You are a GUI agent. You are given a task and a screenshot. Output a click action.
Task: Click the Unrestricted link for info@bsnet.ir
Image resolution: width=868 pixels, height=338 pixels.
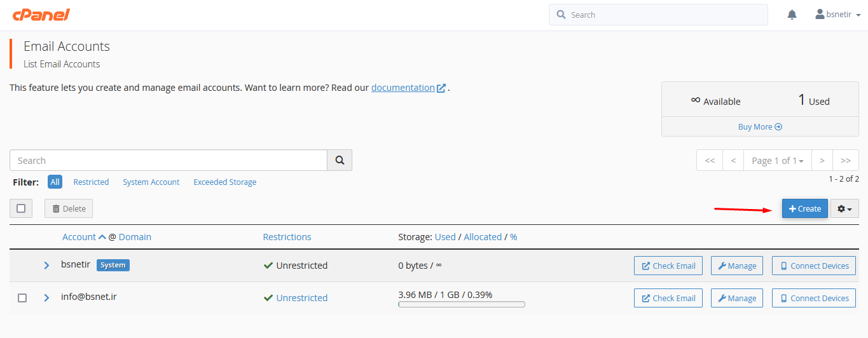click(302, 298)
